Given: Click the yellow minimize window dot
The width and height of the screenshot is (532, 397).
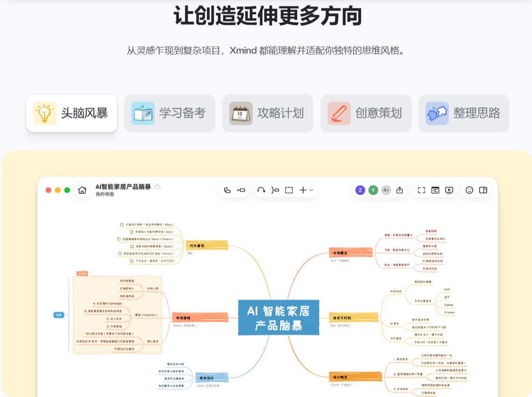Looking at the screenshot, I should (57, 190).
